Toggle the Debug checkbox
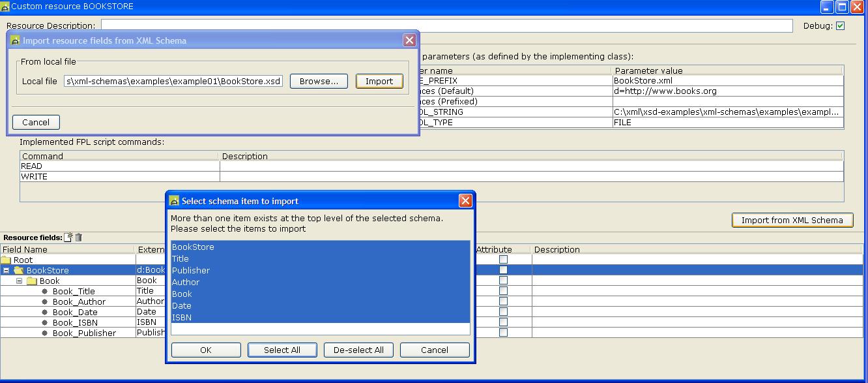The height and width of the screenshot is (383, 868). click(x=840, y=26)
